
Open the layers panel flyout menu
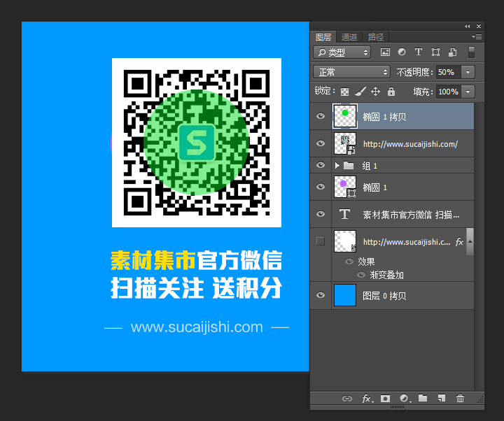(x=477, y=36)
